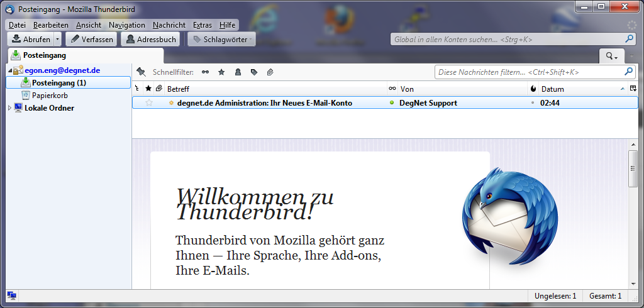Click the thread column header icon
This screenshot has height=308, width=644.
(x=137, y=89)
